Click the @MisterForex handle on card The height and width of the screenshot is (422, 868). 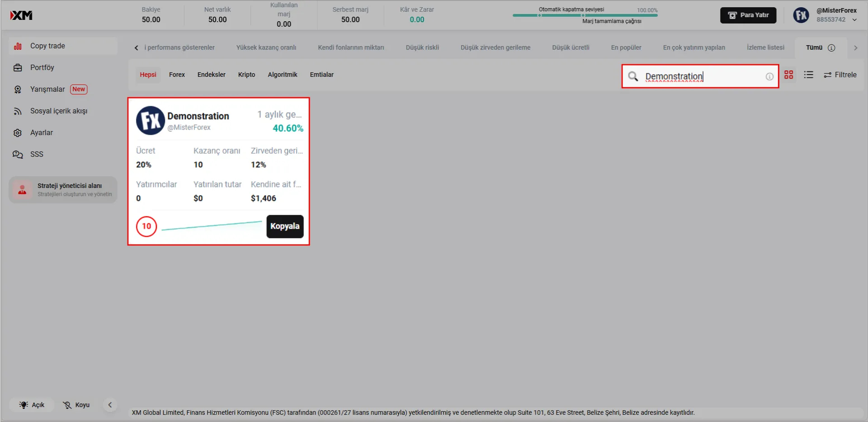[x=189, y=127]
